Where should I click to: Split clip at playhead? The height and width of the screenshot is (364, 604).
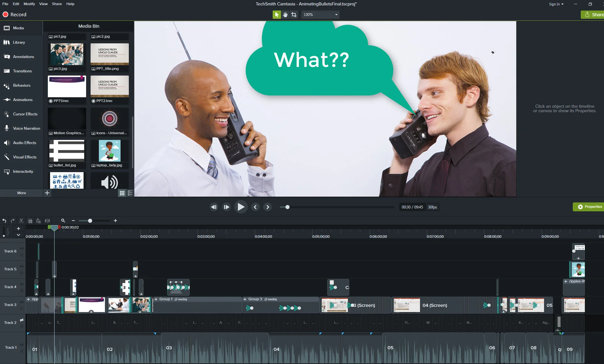(x=47, y=221)
